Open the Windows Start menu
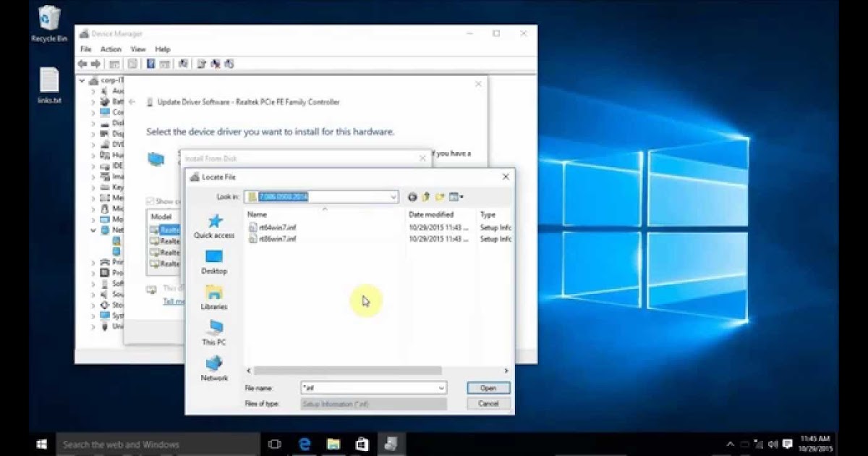This screenshot has height=456, width=868. (x=42, y=444)
